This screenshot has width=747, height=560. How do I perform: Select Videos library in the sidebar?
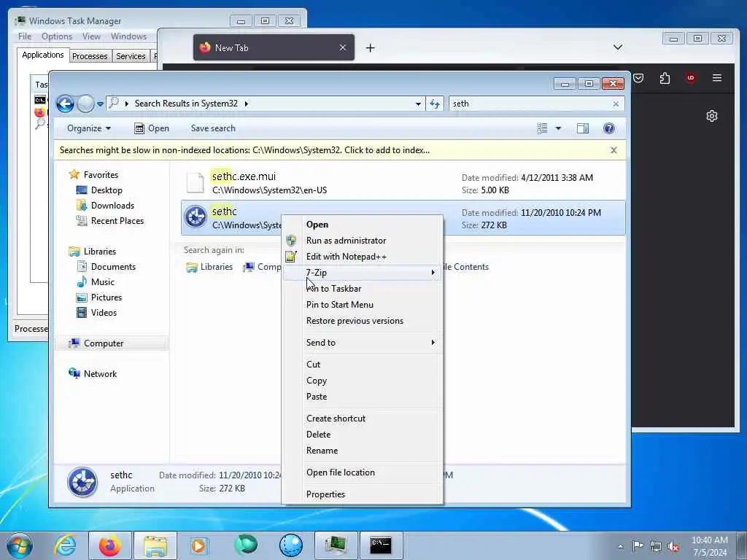(97, 312)
